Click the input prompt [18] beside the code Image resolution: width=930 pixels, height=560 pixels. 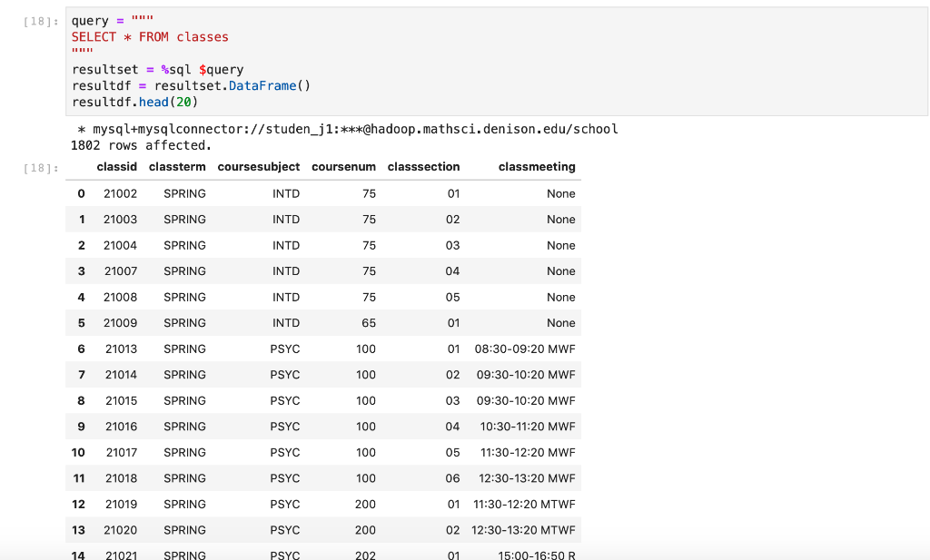[41, 22]
